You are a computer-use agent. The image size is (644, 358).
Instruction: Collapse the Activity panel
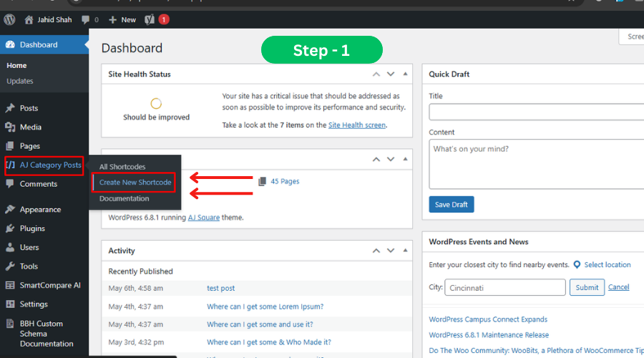(x=405, y=251)
